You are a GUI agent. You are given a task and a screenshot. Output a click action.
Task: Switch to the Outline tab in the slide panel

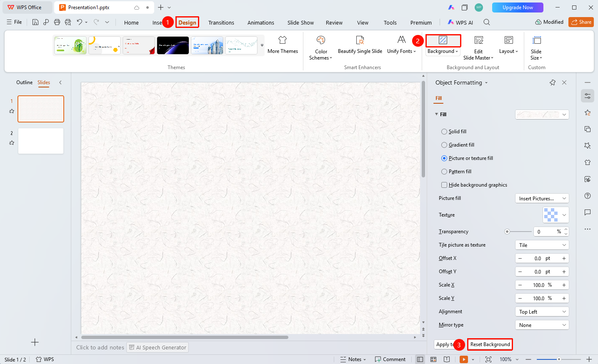(x=24, y=82)
